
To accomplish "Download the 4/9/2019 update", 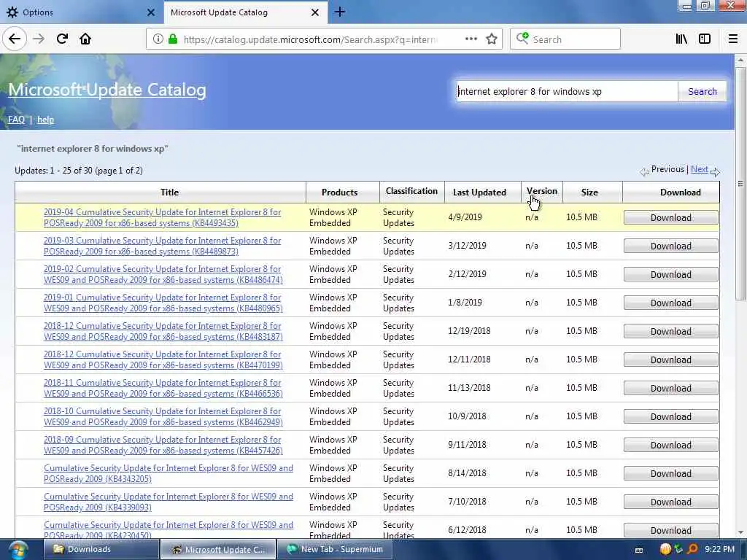I will pos(670,217).
